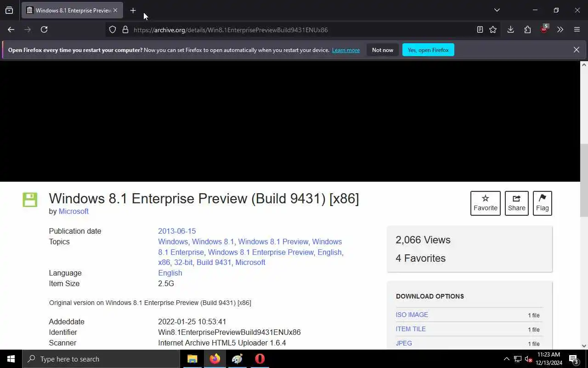The image size is (588, 368).
Task: List all tabs dropdown arrow
Action: [x=497, y=10]
